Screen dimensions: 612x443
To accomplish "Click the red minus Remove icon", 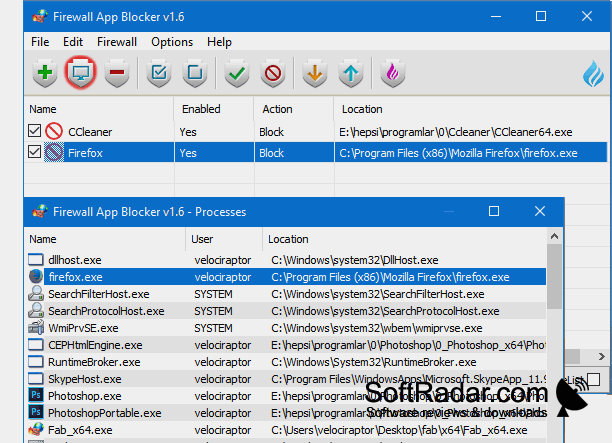I will (117, 73).
